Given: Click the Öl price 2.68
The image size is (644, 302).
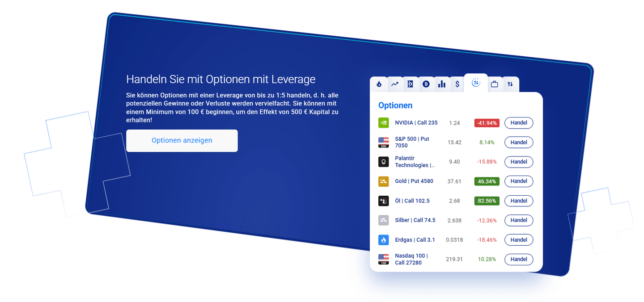Looking at the screenshot, I should 454,201.
